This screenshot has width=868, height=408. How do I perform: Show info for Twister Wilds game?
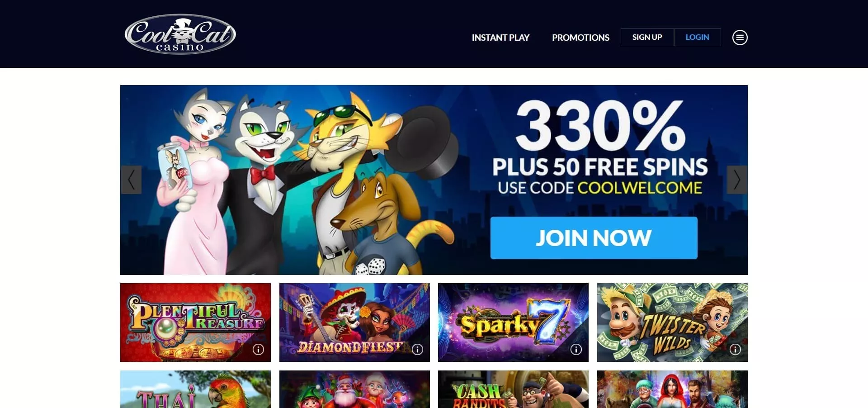pos(735,349)
